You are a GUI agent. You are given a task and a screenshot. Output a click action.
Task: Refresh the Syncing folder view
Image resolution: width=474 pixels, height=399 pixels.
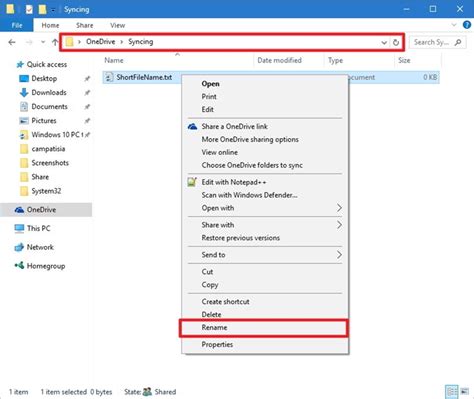point(396,42)
